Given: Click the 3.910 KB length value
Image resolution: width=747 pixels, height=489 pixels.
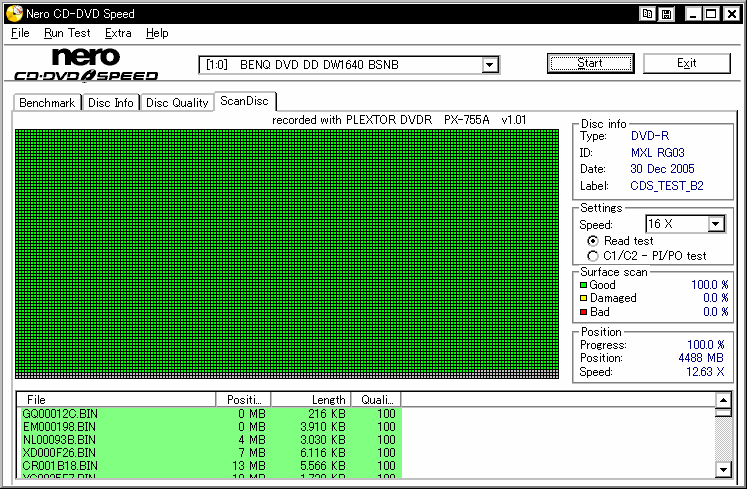Looking at the screenshot, I should (323, 427).
